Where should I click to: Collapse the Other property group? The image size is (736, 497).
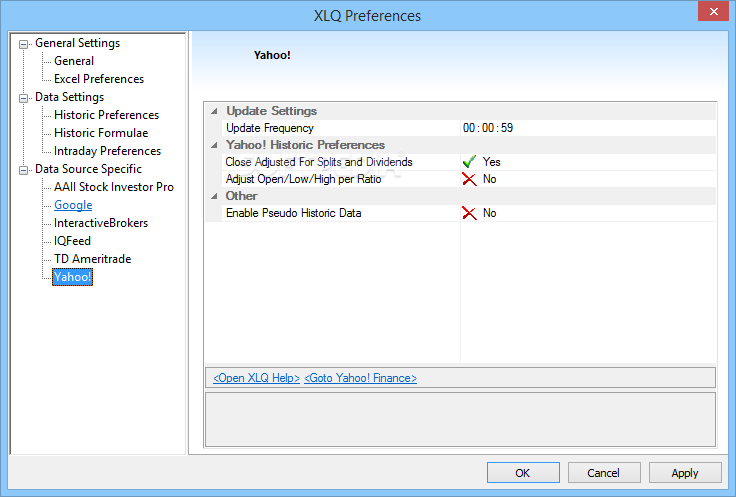pyautogui.click(x=214, y=196)
